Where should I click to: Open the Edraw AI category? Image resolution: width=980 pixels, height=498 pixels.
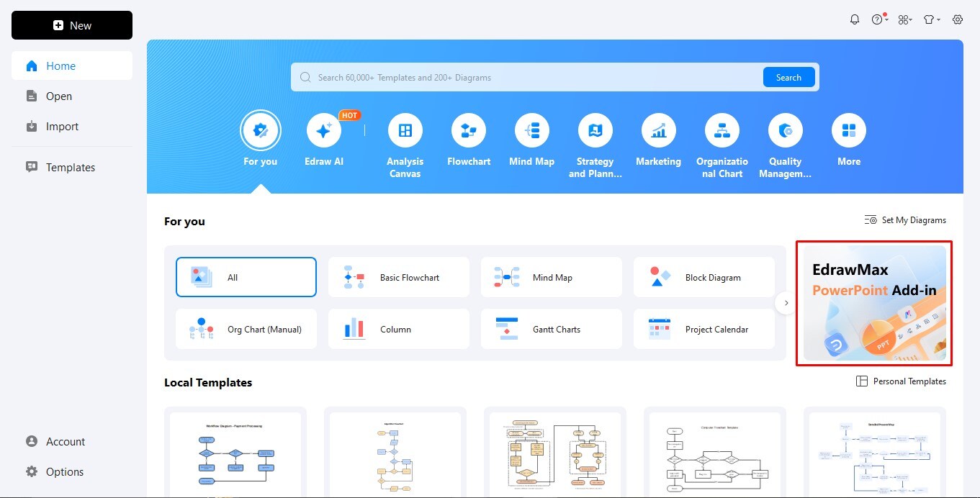tap(324, 130)
